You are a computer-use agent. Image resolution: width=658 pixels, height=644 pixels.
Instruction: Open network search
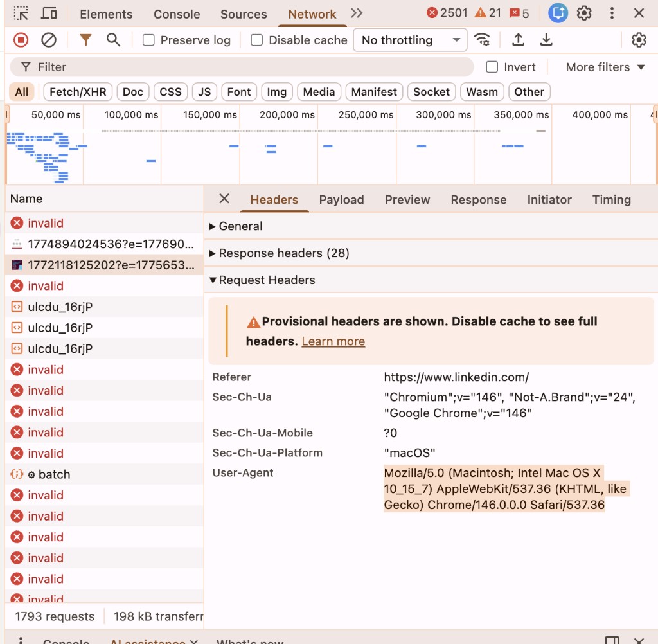pos(113,40)
